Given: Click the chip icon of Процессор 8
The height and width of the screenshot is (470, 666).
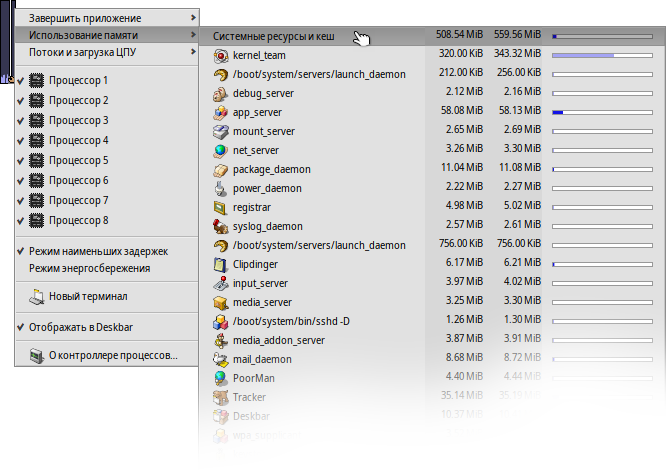Looking at the screenshot, I should coord(37,220).
